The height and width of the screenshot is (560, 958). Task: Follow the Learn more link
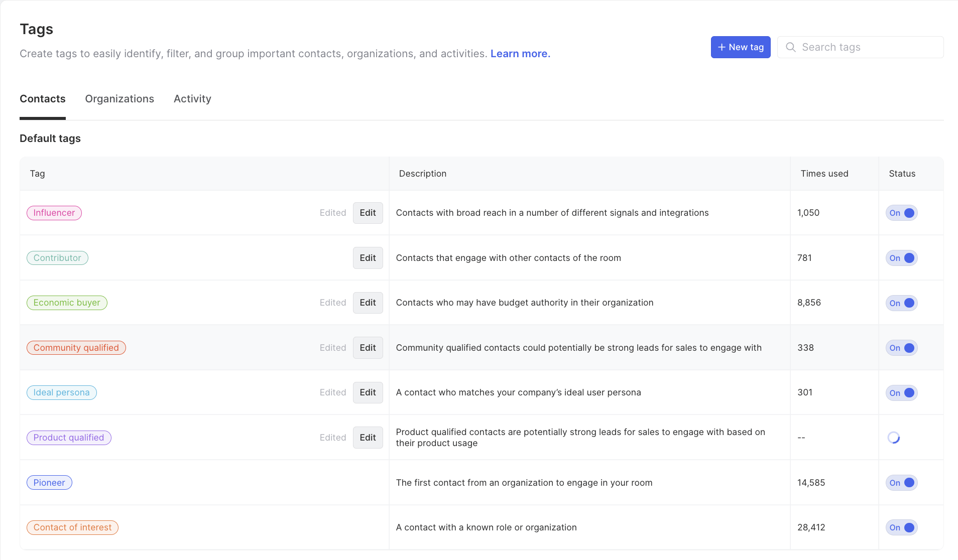520,54
